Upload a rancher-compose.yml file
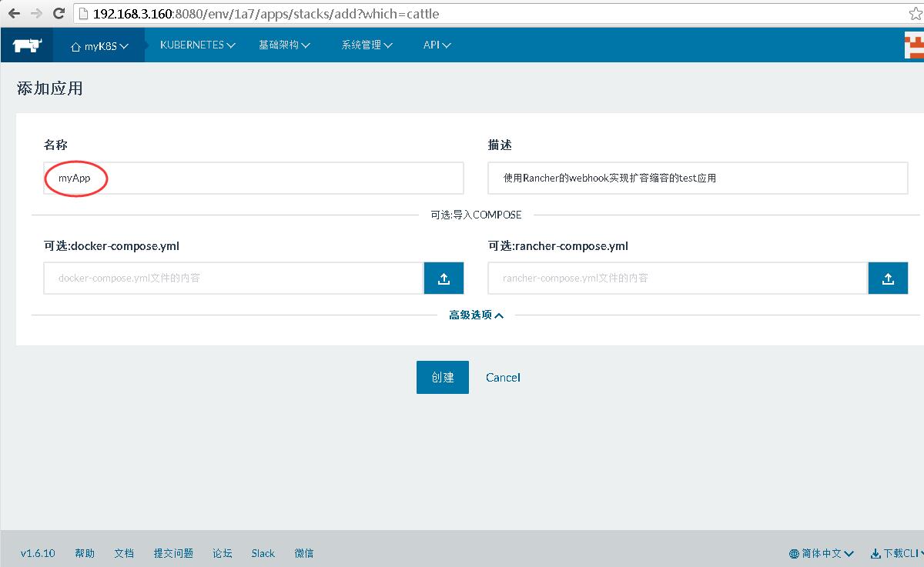Screen dimensions: 924x567 (x=888, y=278)
